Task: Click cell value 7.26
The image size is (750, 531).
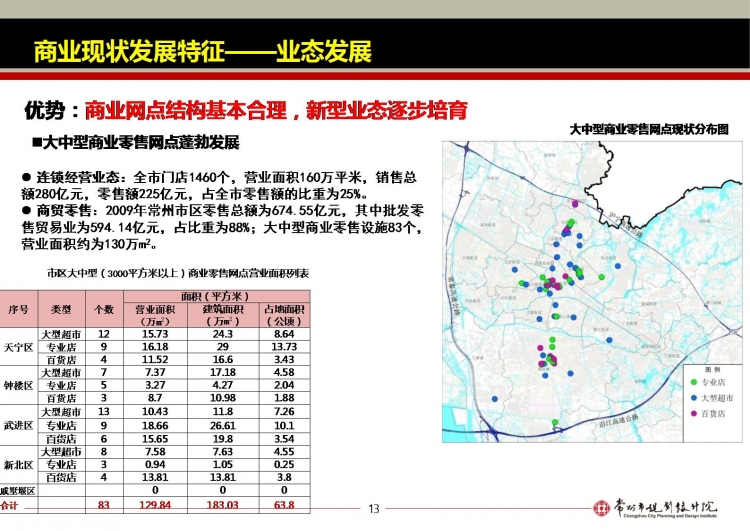Action: [284, 412]
